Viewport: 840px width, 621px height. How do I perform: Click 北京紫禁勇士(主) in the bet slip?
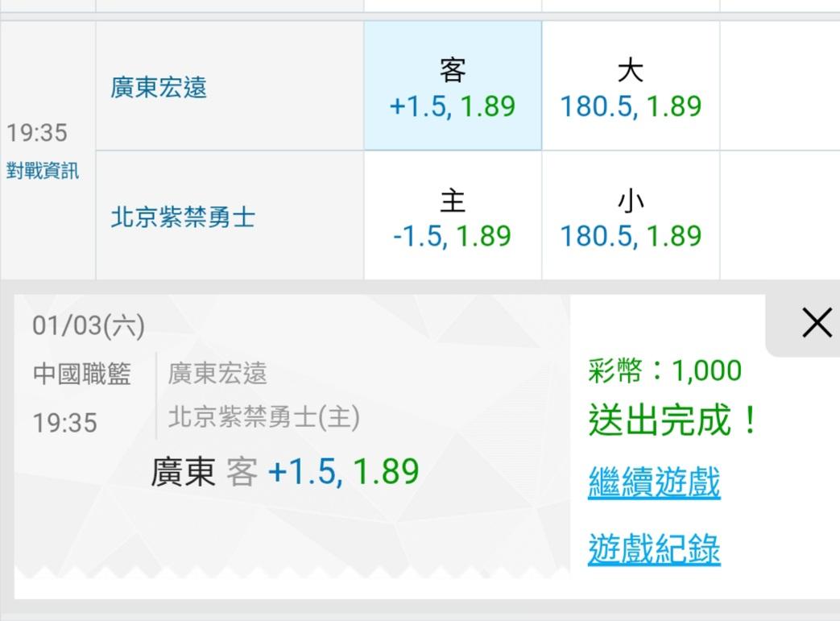pyautogui.click(x=263, y=417)
